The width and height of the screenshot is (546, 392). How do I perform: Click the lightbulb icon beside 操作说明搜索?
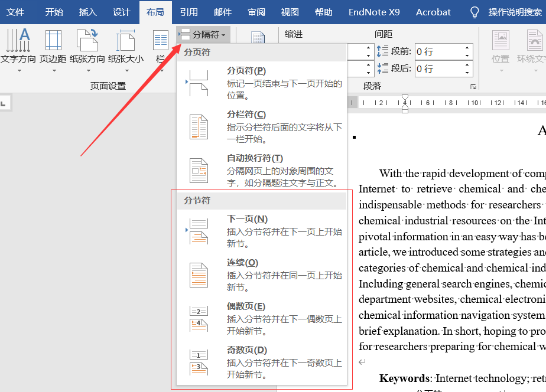tap(474, 12)
